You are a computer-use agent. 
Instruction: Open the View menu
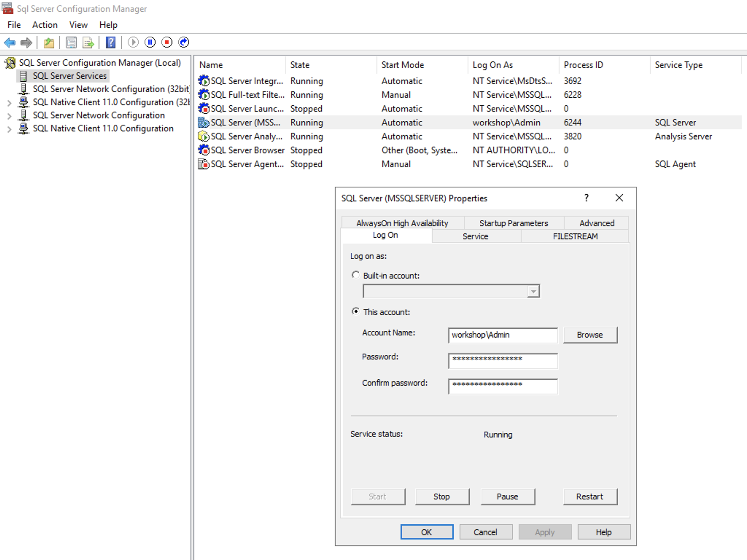click(78, 25)
